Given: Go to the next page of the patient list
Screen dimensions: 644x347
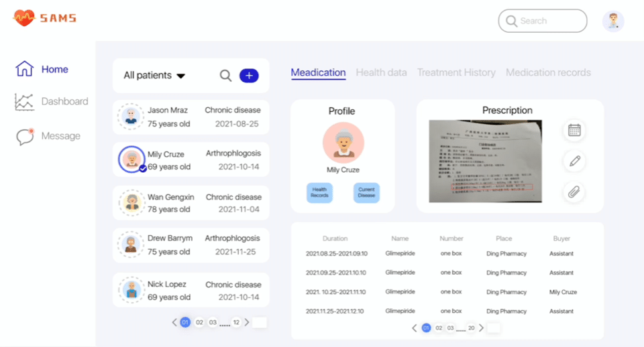Looking at the screenshot, I should [247, 322].
